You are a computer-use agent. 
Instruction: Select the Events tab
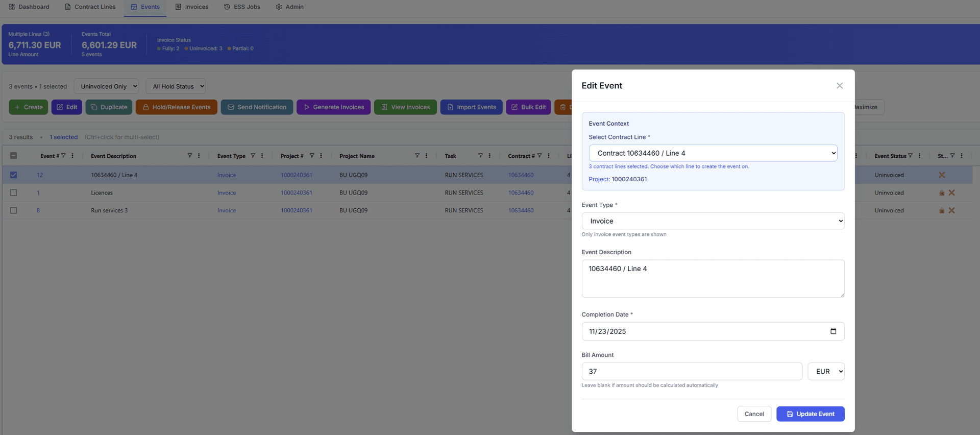coord(145,7)
